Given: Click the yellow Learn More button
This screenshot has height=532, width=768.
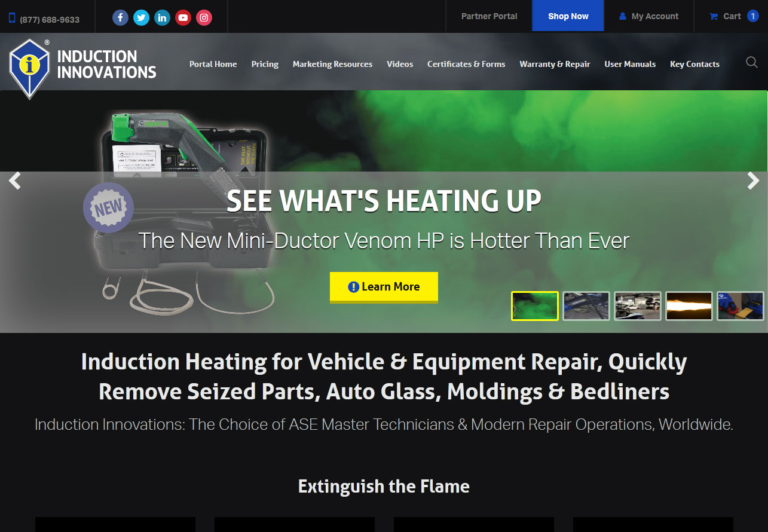Looking at the screenshot, I should [x=384, y=288].
